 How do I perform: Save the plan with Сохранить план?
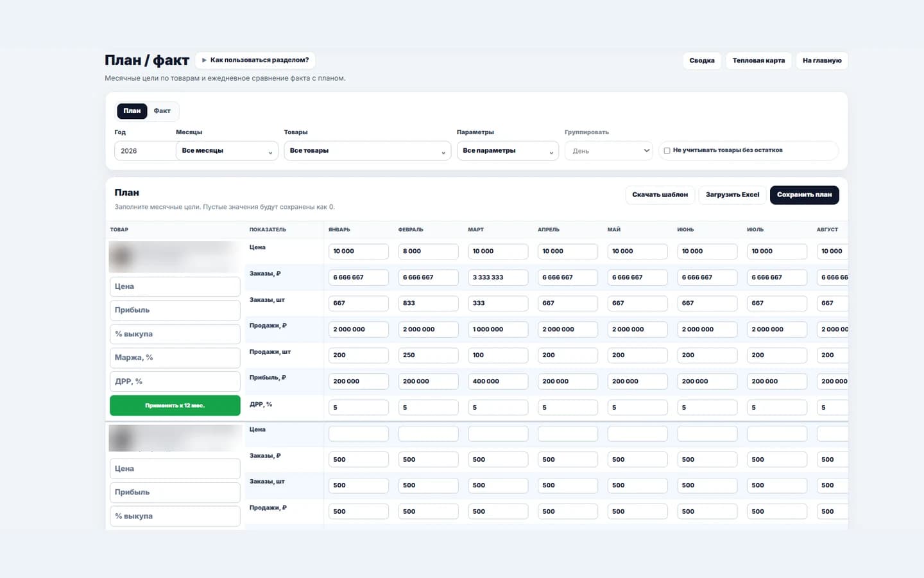click(804, 195)
